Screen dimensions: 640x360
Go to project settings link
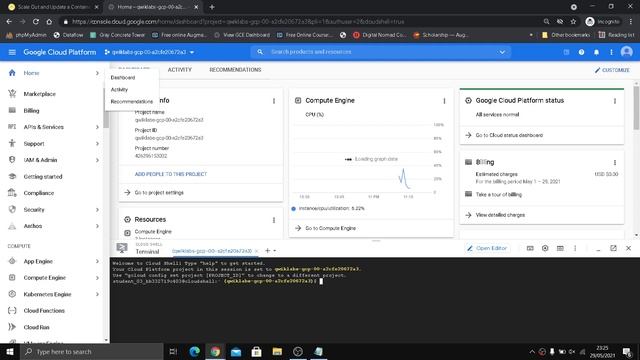coord(159,192)
